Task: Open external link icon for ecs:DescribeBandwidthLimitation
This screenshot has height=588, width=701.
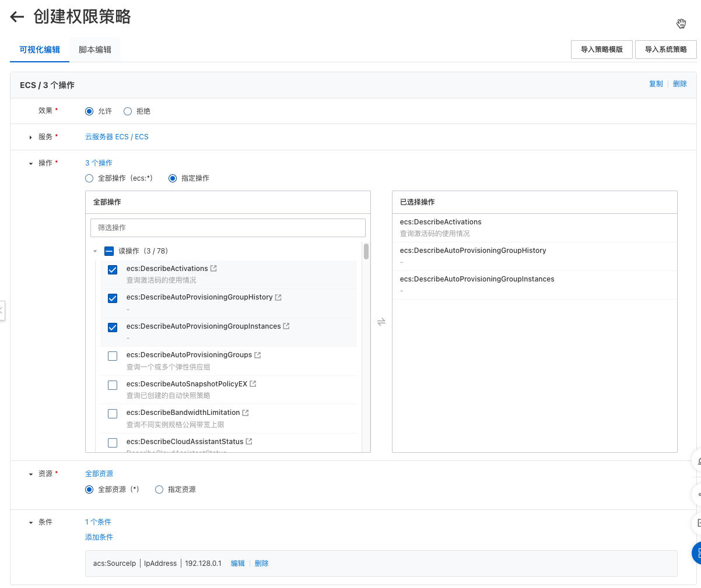Action: pos(246,413)
